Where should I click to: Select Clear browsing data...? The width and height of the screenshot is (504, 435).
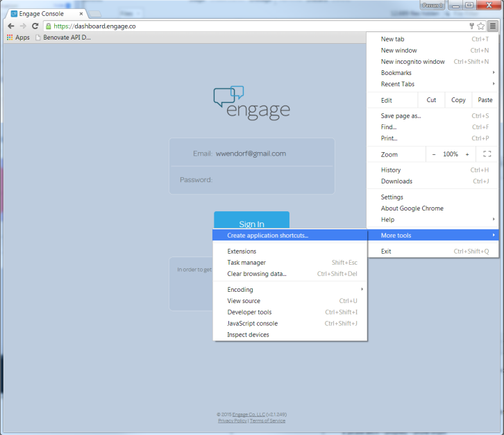[x=290, y=274]
